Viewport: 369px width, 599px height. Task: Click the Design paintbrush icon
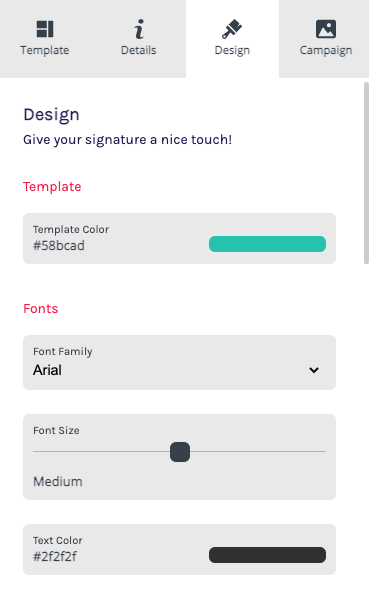(232, 29)
